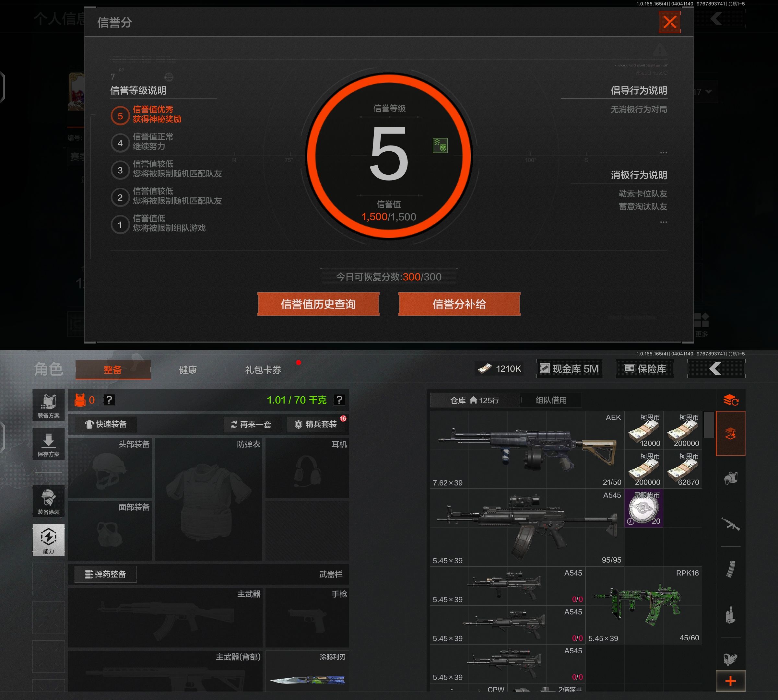Image resolution: width=778 pixels, height=700 pixels.
Task: Click 信誉分补给 button
Action: (459, 304)
